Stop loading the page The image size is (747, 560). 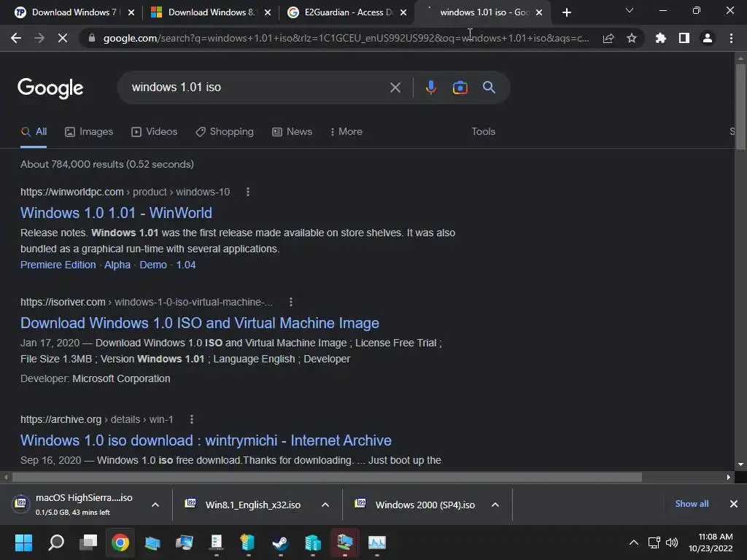pos(63,38)
